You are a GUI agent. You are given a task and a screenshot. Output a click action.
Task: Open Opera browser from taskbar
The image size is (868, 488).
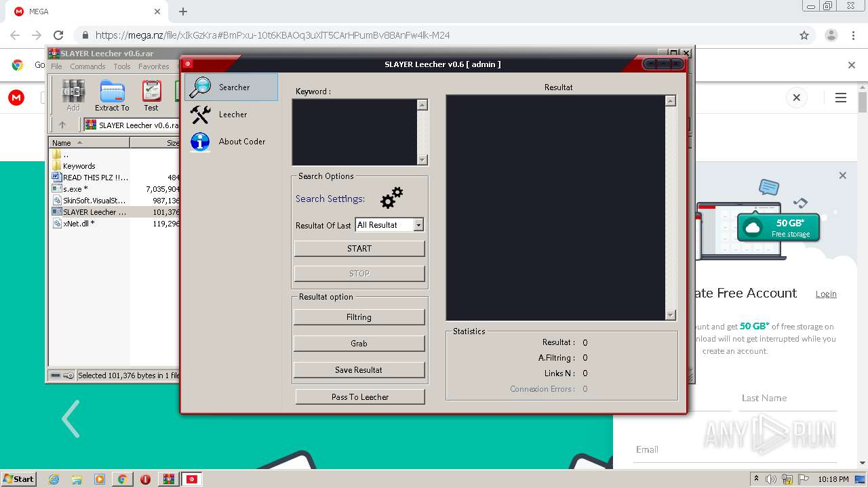145,479
